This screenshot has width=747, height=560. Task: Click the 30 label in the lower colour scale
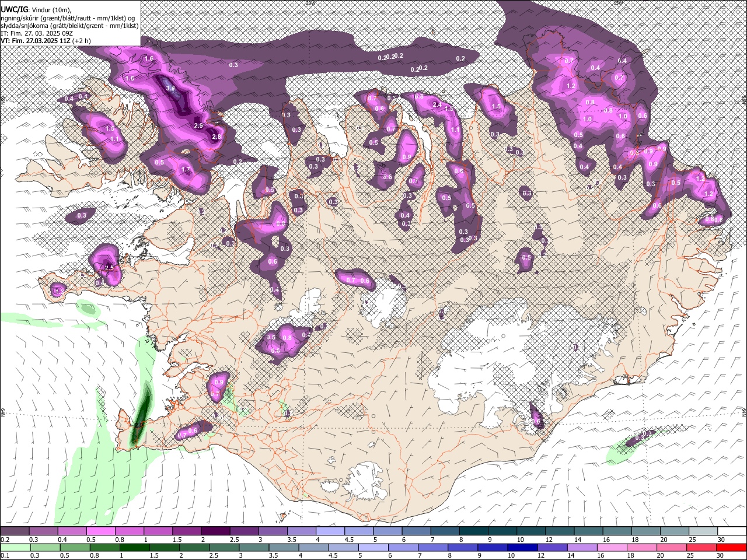click(x=721, y=556)
